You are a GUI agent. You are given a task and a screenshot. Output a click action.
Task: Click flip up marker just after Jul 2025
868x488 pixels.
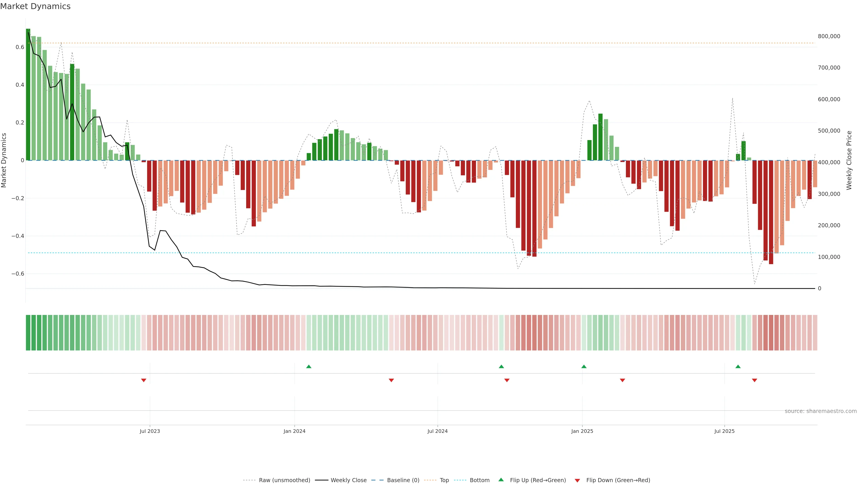[738, 366]
